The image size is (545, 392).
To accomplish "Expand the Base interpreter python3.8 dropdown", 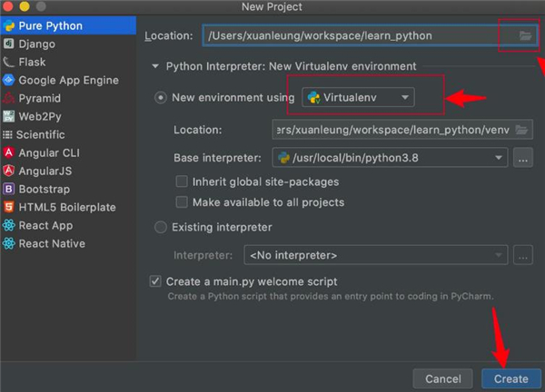I will coord(390,158).
